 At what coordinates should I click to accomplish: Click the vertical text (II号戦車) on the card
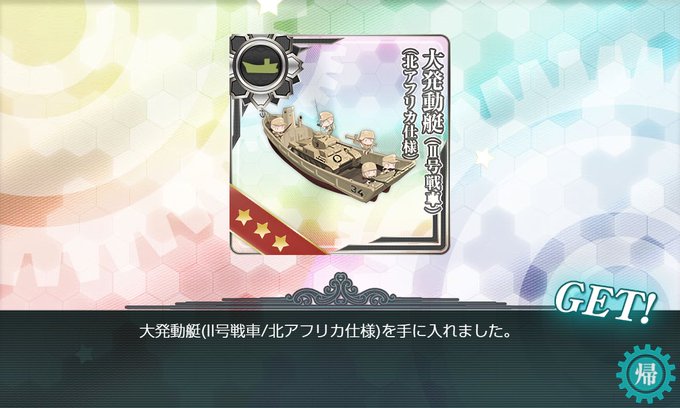(x=432, y=176)
